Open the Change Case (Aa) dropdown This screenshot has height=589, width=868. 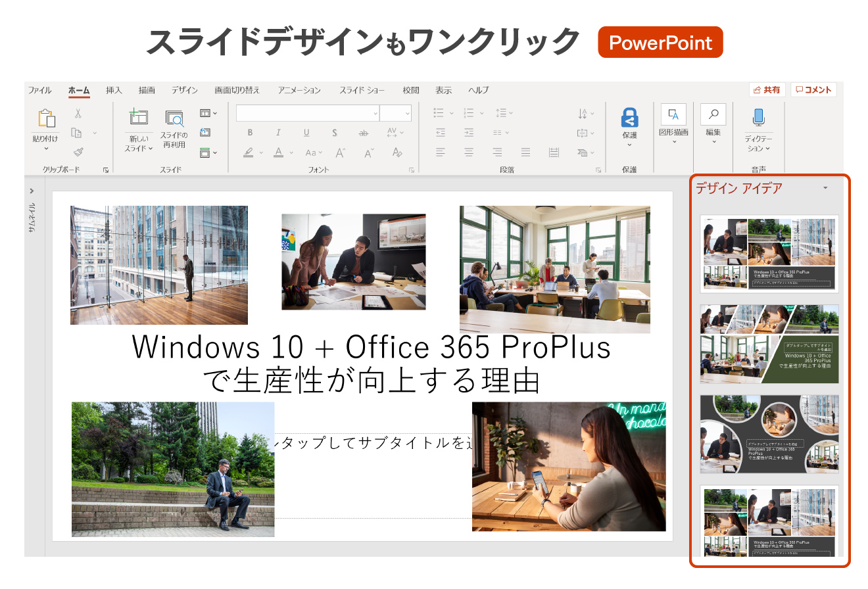click(x=314, y=153)
